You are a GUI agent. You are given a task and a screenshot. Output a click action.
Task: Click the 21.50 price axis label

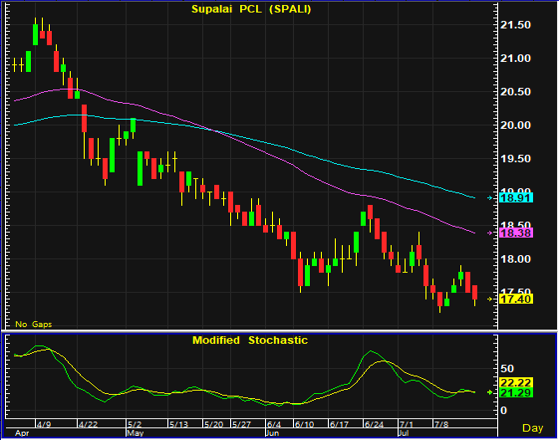coord(516,25)
